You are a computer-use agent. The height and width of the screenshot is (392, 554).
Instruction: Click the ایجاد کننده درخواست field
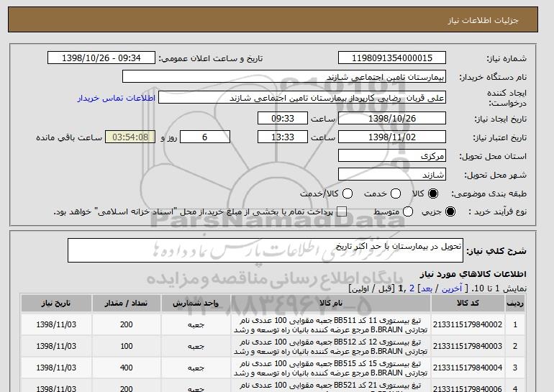302,98
